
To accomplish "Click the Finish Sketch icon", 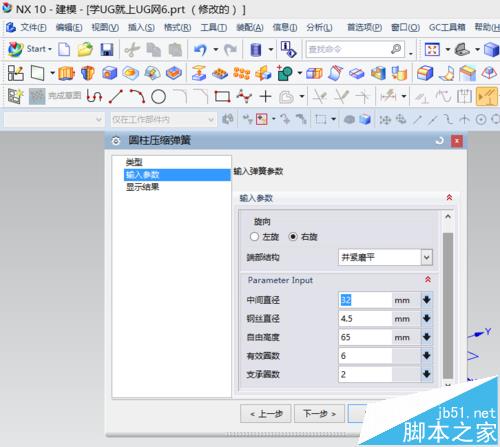I will coord(37,97).
